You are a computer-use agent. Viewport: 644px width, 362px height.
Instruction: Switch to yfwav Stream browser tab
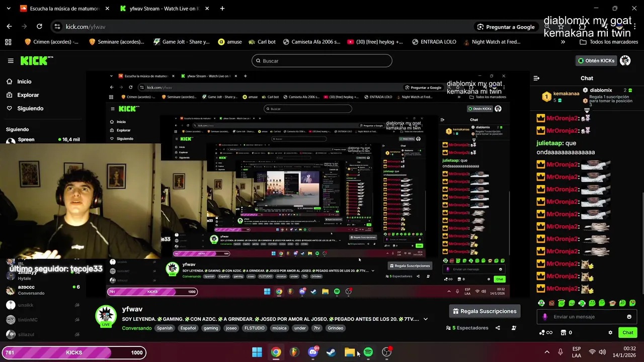165,9
